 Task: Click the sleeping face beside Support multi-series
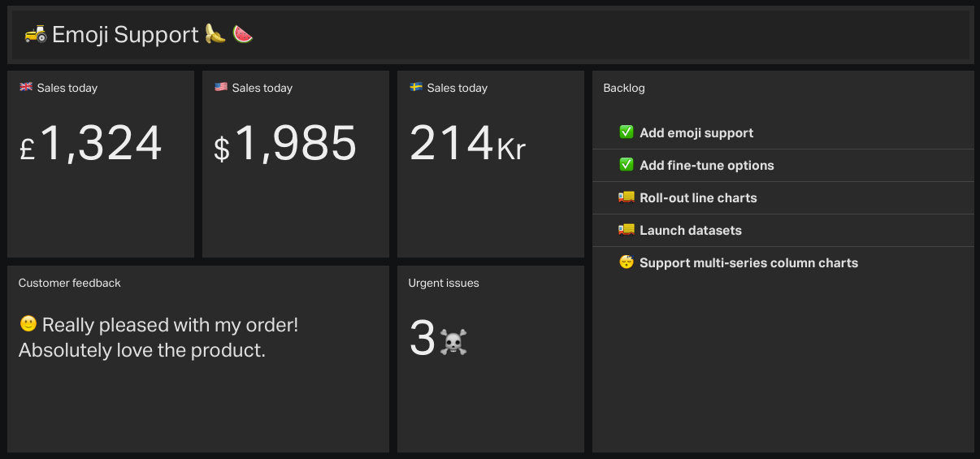pyautogui.click(x=627, y=262)
